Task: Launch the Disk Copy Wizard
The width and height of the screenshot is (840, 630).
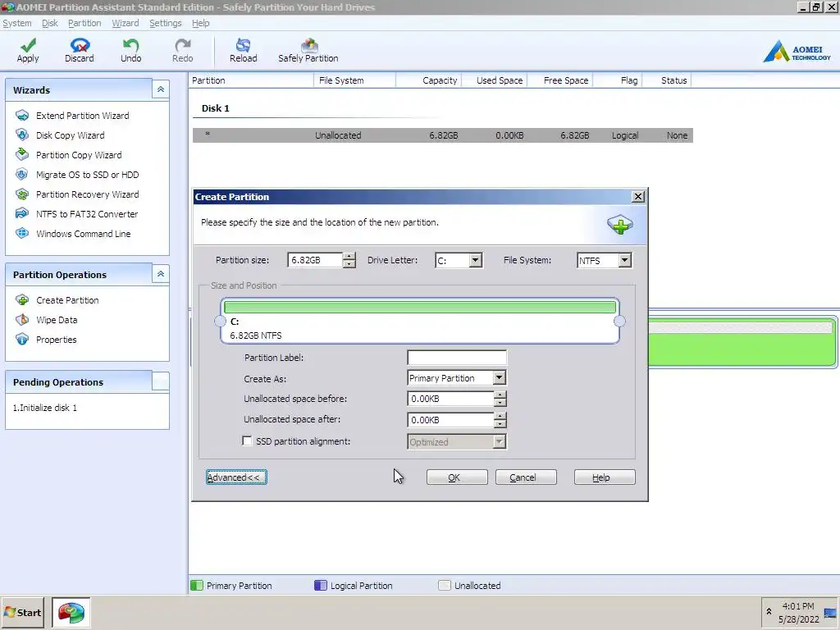Action: [71, 135]
